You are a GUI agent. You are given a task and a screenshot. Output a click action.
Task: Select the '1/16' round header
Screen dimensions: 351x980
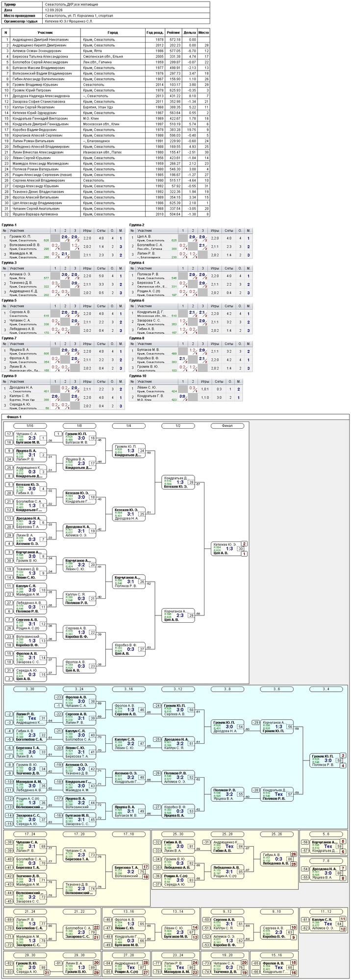30,426
